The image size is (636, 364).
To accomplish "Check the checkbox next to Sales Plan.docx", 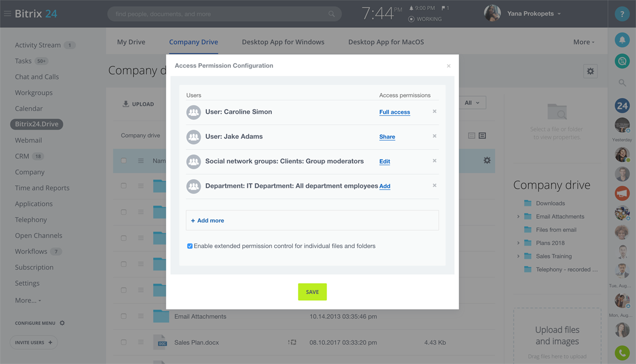I will pos(123,342).
